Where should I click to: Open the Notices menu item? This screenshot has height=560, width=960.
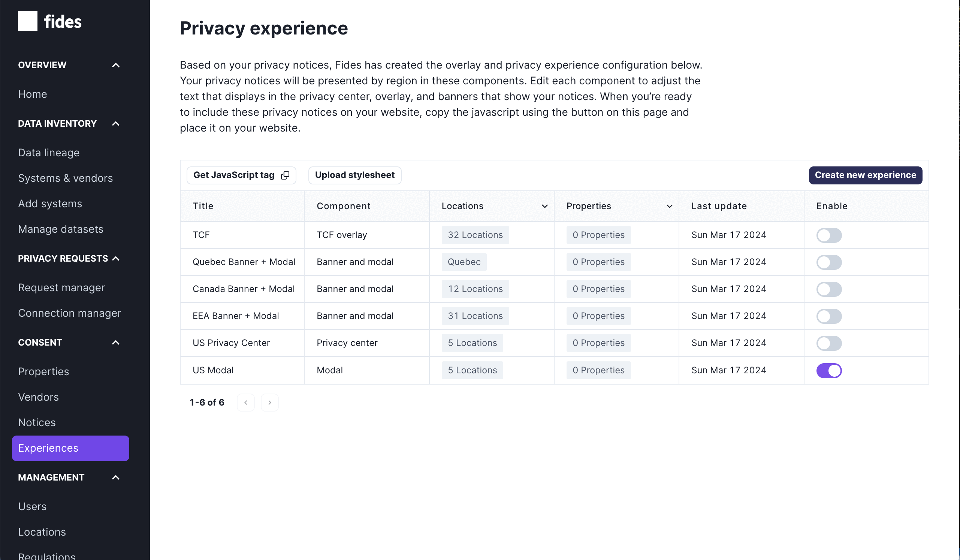(37, 422)
